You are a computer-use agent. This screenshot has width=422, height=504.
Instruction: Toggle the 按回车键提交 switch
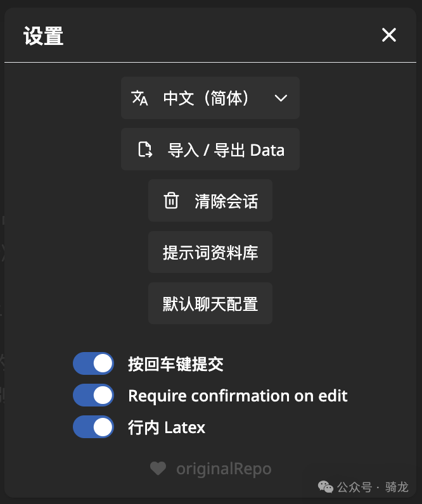point(93,363)
